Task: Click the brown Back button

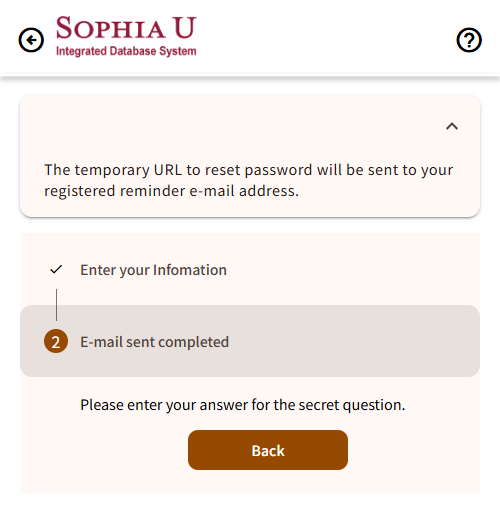Action: pyautogui.click(x=268, y=450)
